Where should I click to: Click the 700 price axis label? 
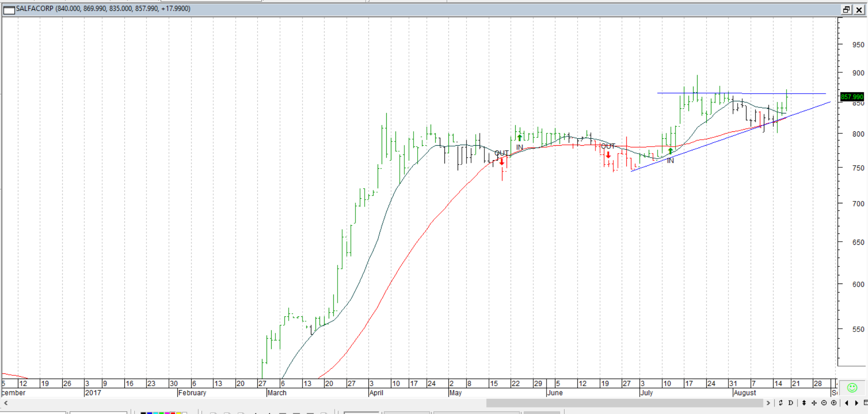coord(858,204)
